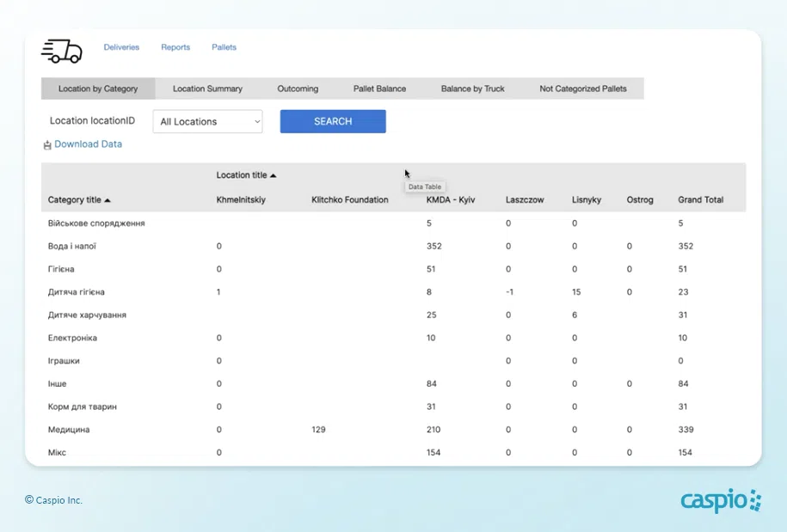
Task: Switch to the Pallet Balance tab
Action: pyautogui.click(x=379, y=89)
